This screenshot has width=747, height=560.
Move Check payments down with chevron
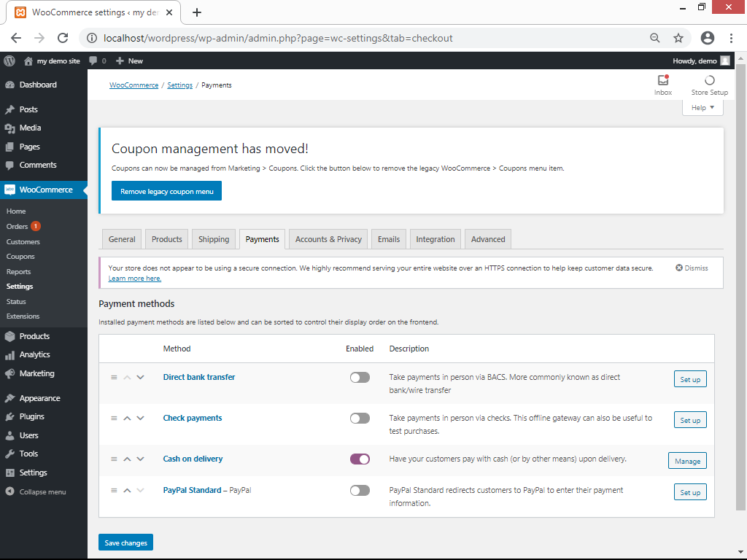[140, 418]
